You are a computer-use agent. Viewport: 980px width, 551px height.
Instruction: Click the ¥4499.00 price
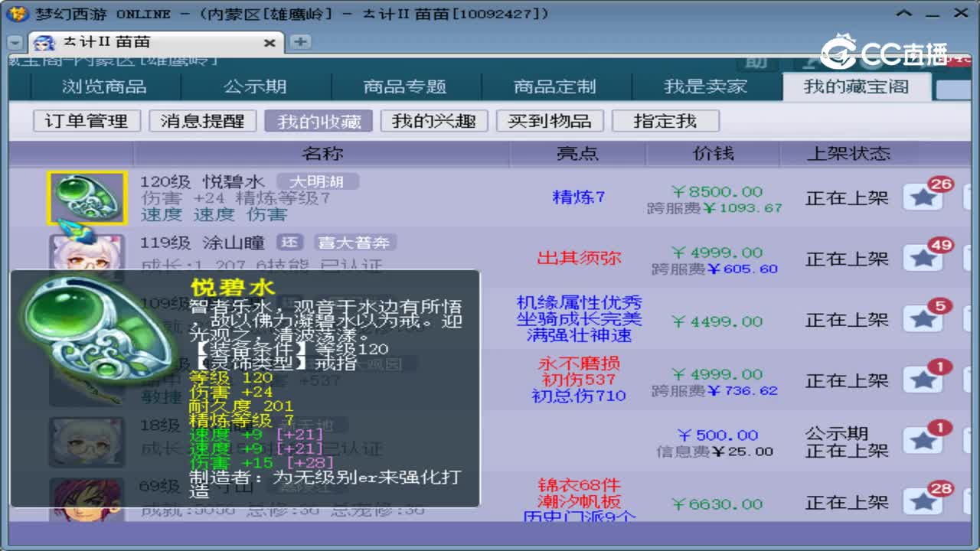(717, 321)
